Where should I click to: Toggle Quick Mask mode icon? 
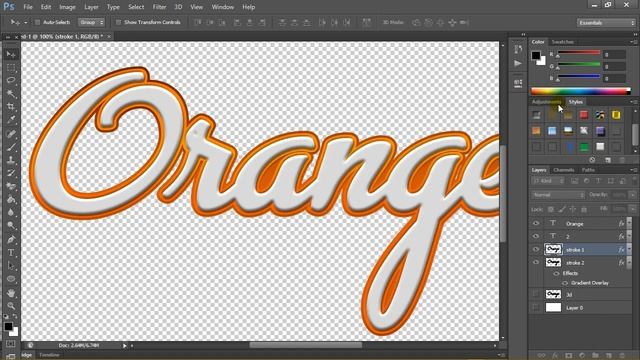click(x=11, y=344)
